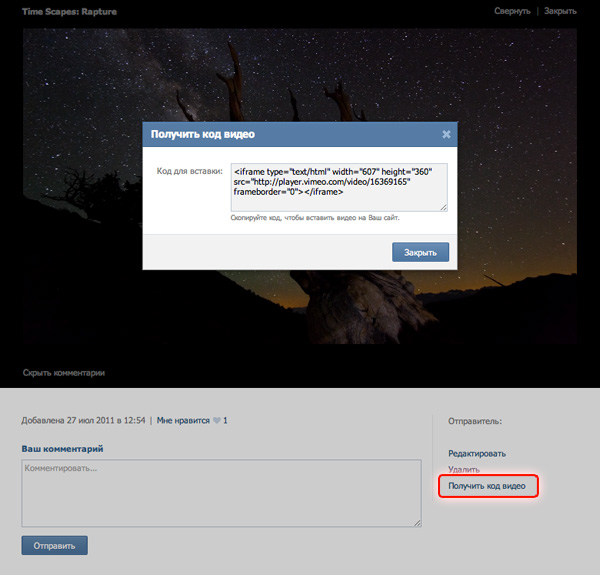Image resolution: width=600 pixels, height=575 pixels.
Task: Click the heart like icon
Action: click(217, 420)
